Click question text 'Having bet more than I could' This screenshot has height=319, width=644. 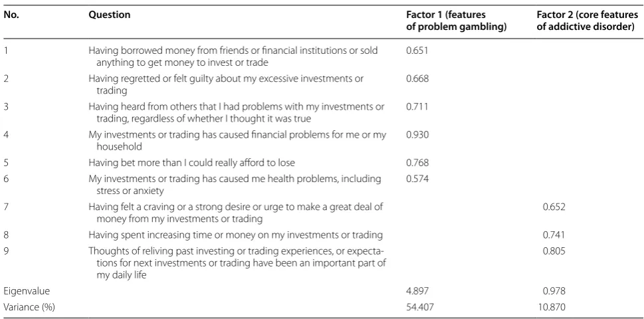[192, 163]
